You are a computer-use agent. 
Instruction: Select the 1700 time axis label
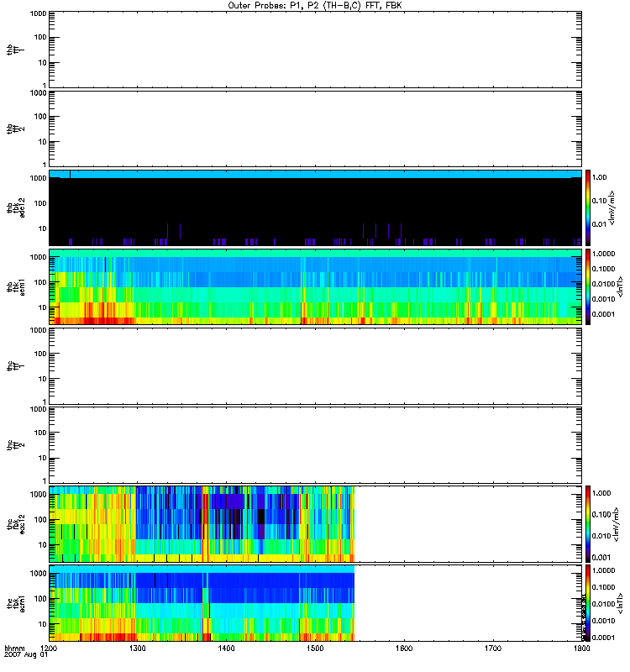493,648
